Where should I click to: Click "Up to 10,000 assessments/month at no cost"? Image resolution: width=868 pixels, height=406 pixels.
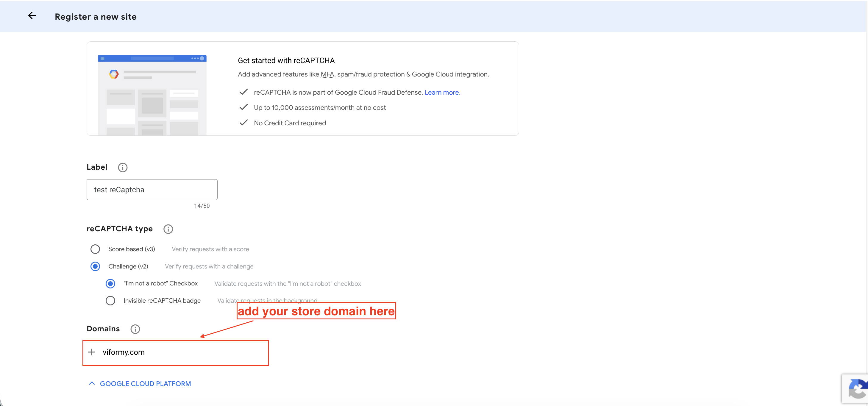point(320,107)
